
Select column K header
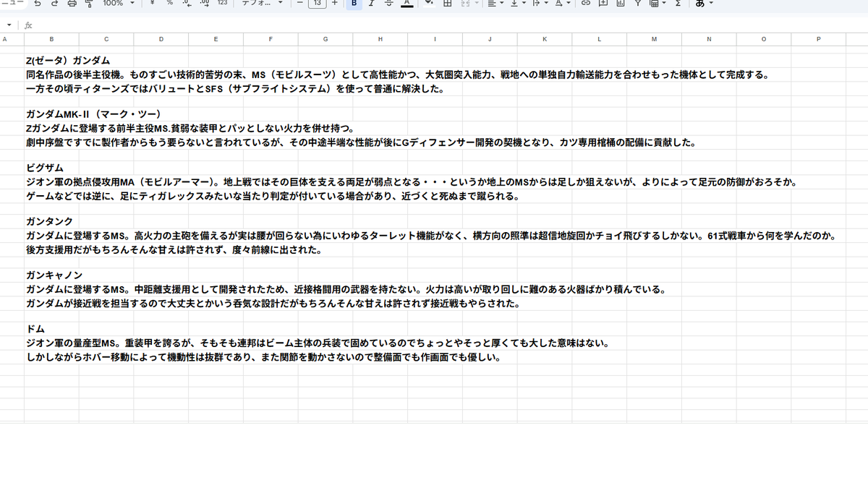tap(545, 39)
